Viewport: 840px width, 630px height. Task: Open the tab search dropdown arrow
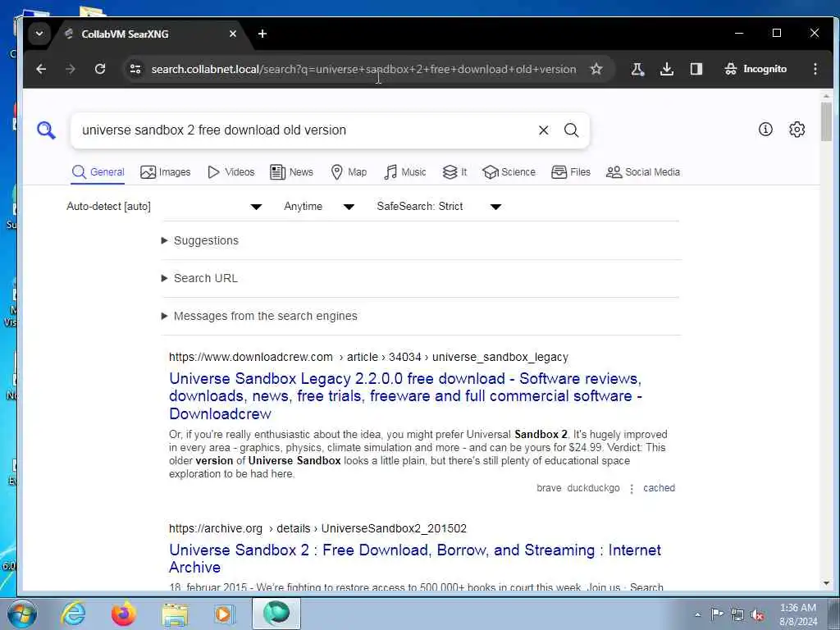point(39,34)
